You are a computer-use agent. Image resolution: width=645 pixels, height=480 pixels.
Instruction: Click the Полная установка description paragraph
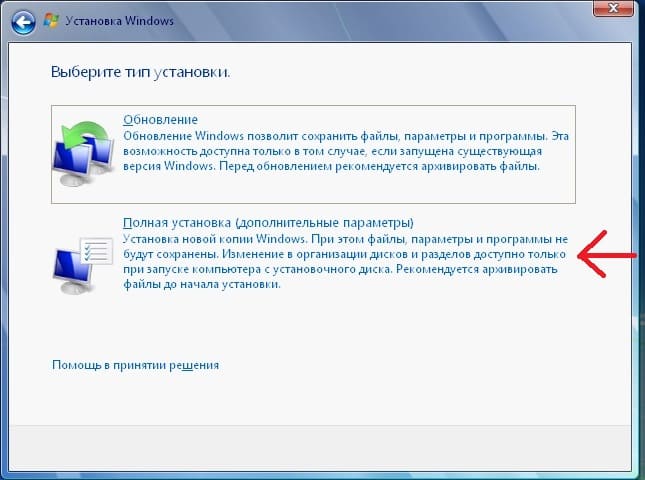(340, 263)
